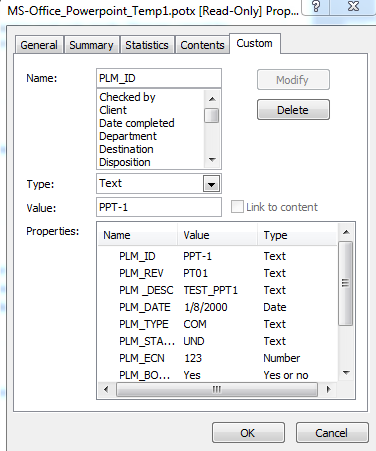Select 'Department' in the name list

click(x=128, y=136)
